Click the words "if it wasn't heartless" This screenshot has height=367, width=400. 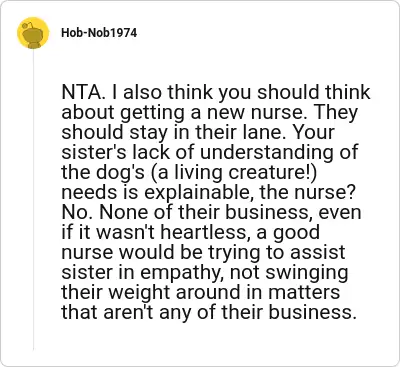153,232
